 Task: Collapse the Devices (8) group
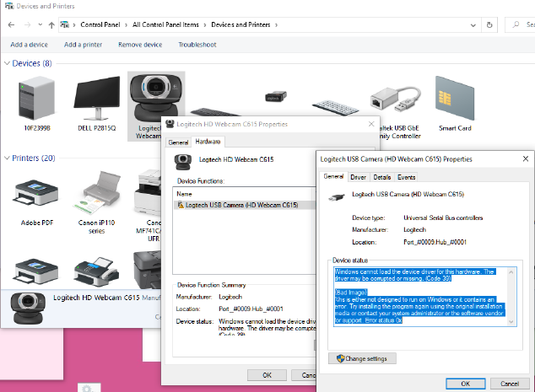7,63
